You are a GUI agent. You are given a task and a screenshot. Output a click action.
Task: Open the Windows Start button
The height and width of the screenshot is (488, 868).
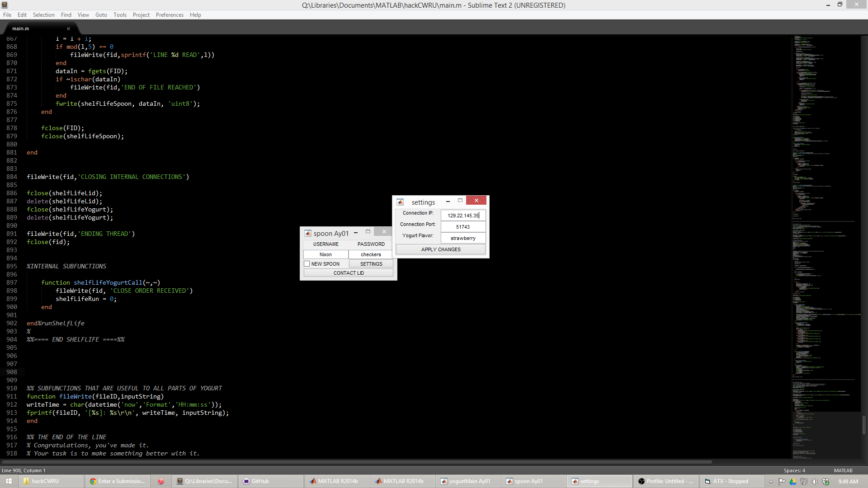click(x=9, y=481)
